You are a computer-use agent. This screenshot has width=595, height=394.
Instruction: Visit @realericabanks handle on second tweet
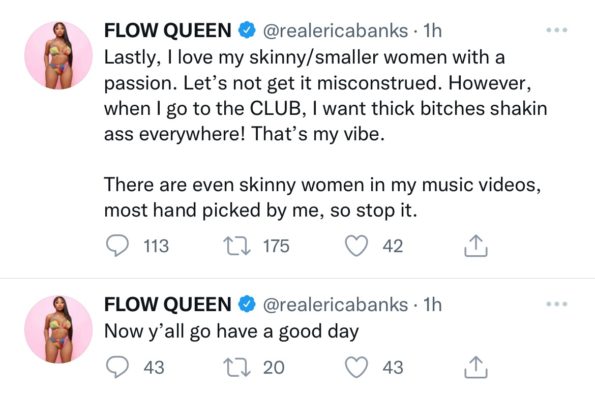(x=335, y=305)
